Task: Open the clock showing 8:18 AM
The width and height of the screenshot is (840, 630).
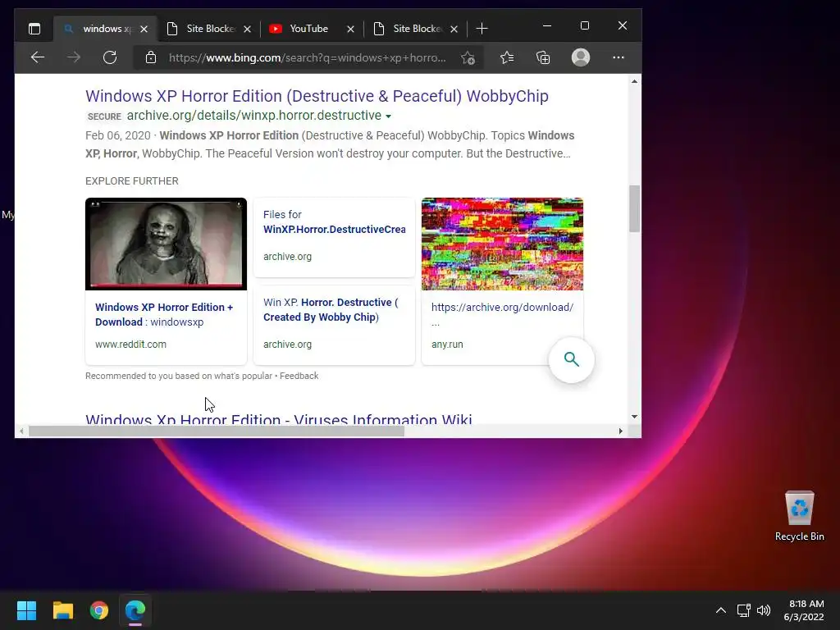Action: coord(804,610)
